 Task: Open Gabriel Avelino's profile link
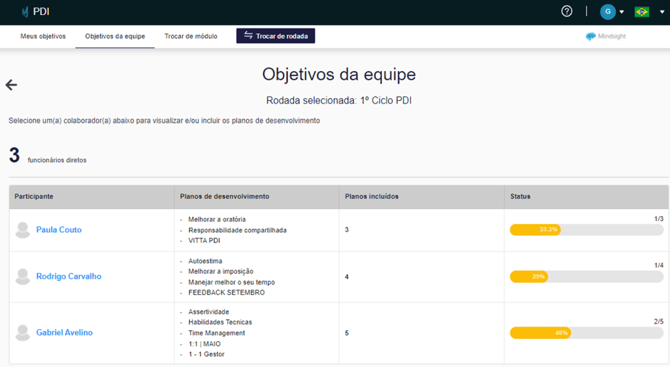pyautogui.click(x=65, y=332)
